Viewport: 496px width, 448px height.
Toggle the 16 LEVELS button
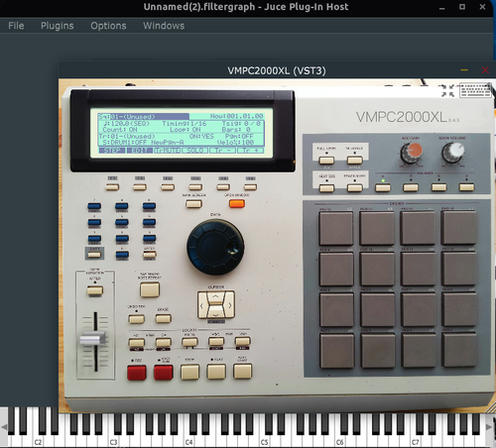click(354, 161)
